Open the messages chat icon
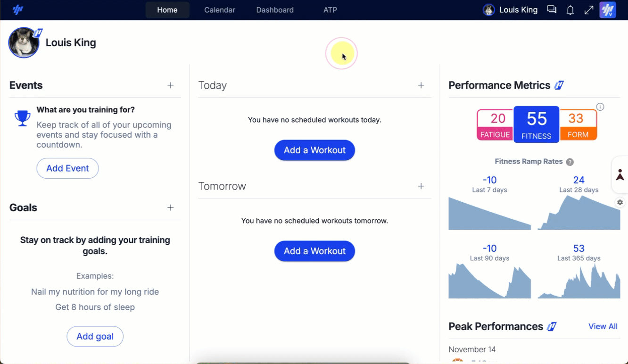The height and width of the screenshot is (364, 628). pos(552,10)
